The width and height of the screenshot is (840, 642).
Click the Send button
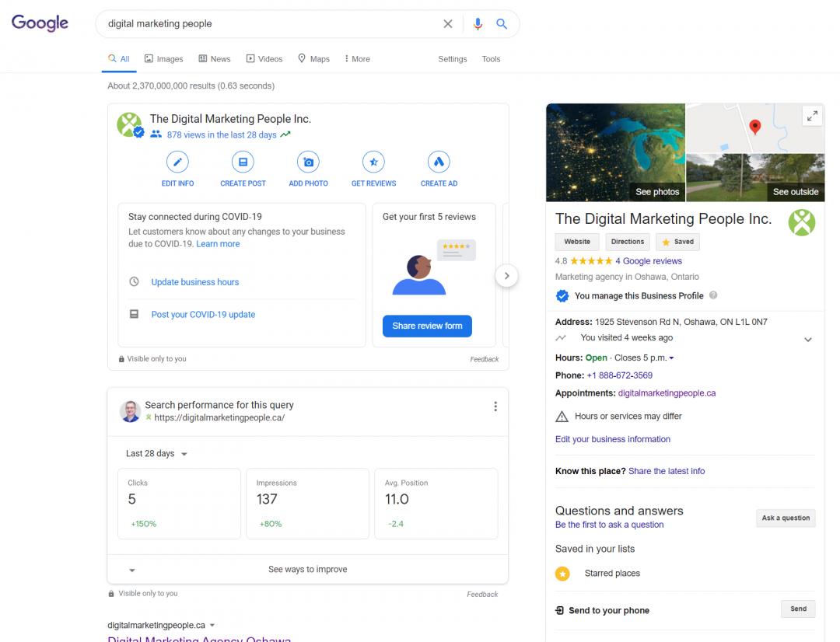pyautogui.click(x=798, y=609)
